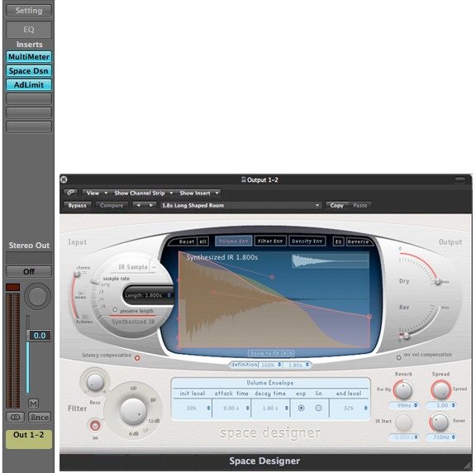Click the Paste button

point(360,205)
